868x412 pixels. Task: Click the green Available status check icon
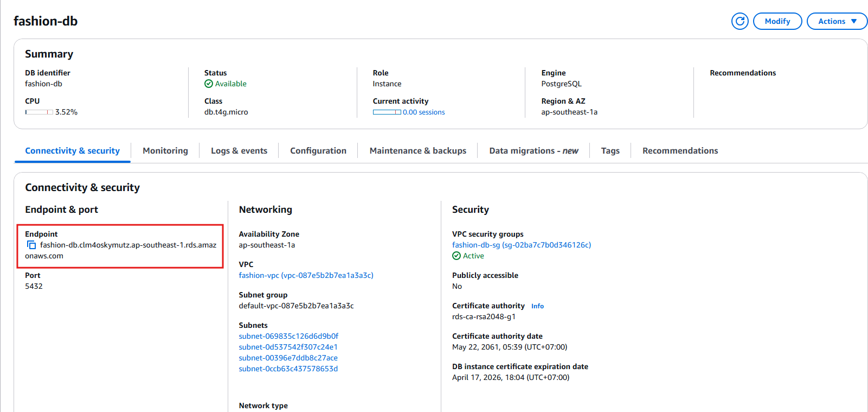(x=209, y=84)
